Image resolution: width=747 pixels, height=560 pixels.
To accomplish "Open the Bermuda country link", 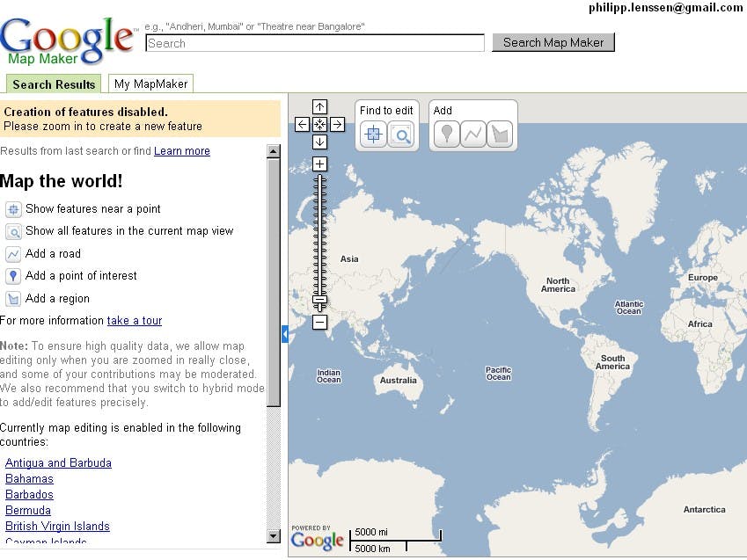I will click(x=27, y=510).
